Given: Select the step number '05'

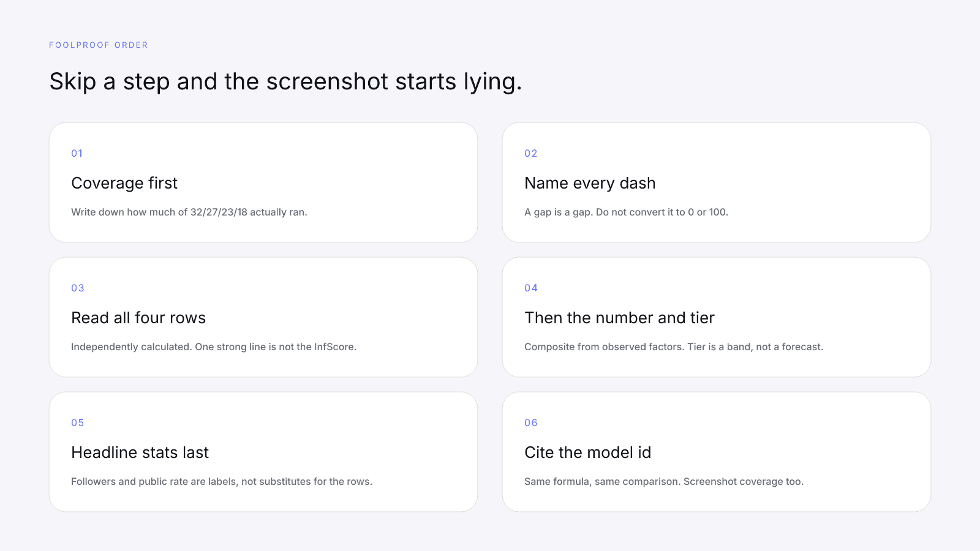Looking at the screenshot, I should [78, 423].
